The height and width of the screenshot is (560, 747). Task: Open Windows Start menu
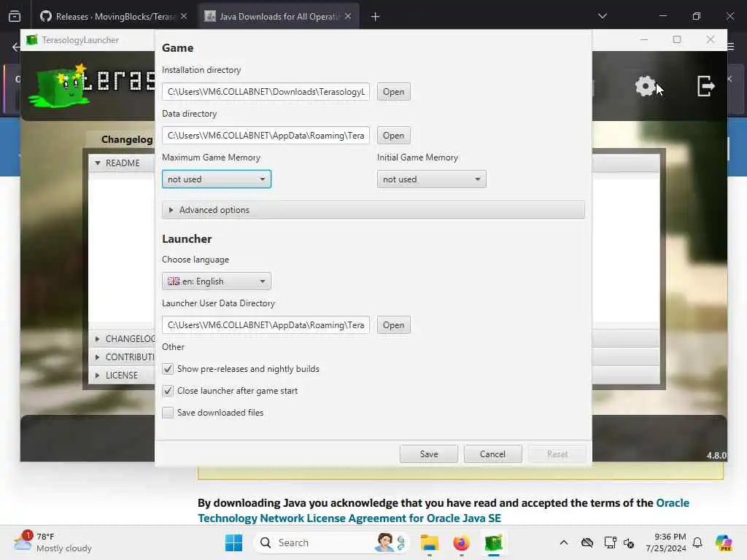click(233, 542)
